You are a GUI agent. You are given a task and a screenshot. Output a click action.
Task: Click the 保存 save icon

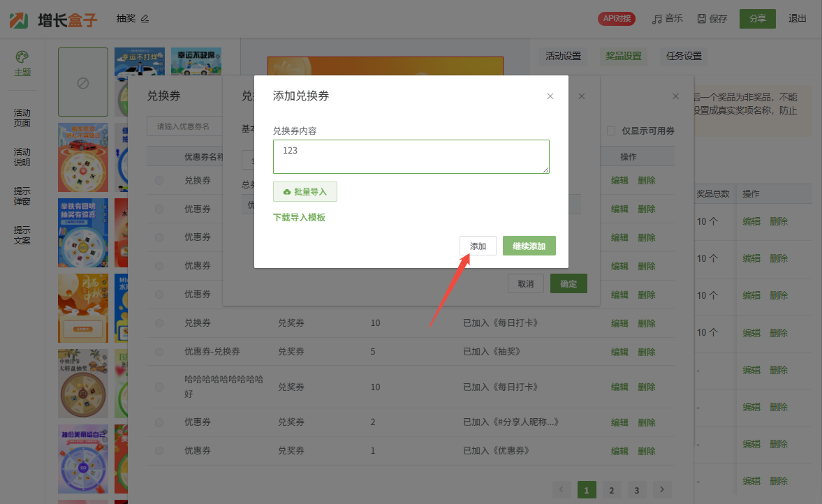(712, 19)
